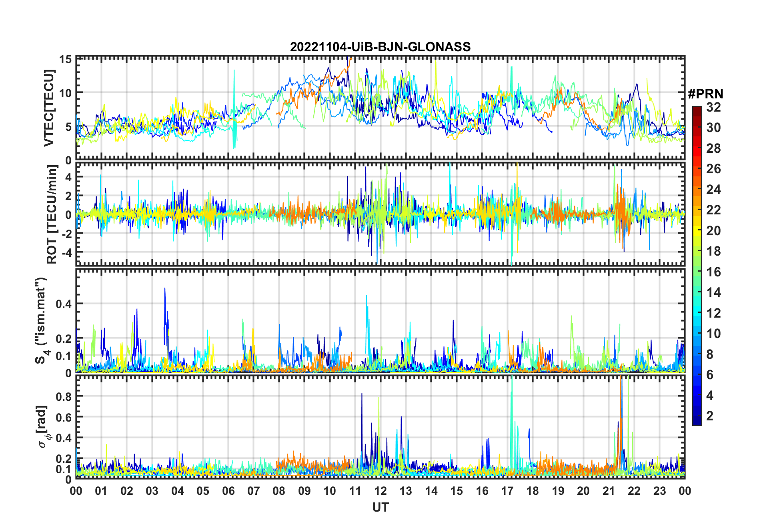Click the 01 hour label on UT axis

click(x=101, y=491)
